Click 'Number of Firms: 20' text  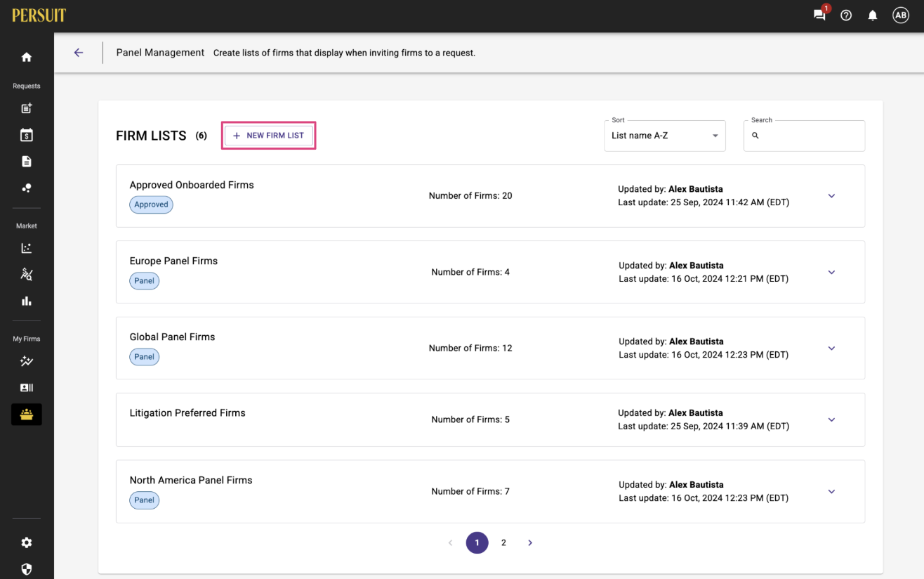pos(470,196)
